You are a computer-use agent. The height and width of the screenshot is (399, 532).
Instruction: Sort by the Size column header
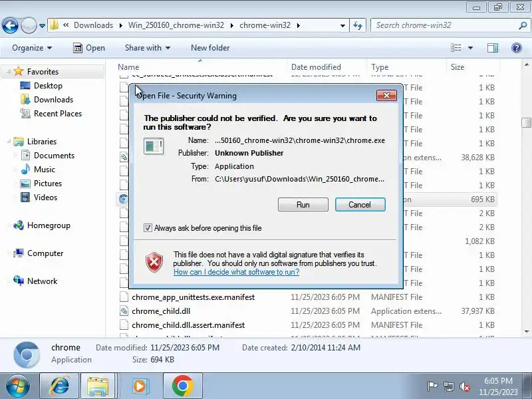(473, 67)
